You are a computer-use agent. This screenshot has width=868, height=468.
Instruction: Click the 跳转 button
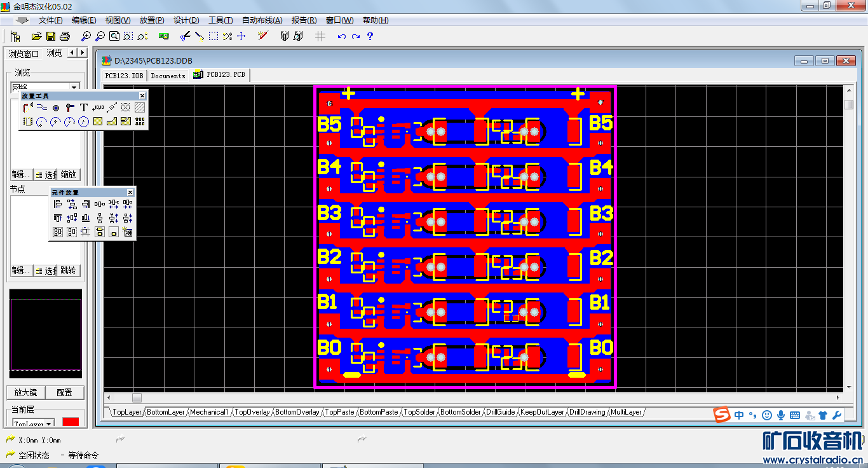click(69, 270)
